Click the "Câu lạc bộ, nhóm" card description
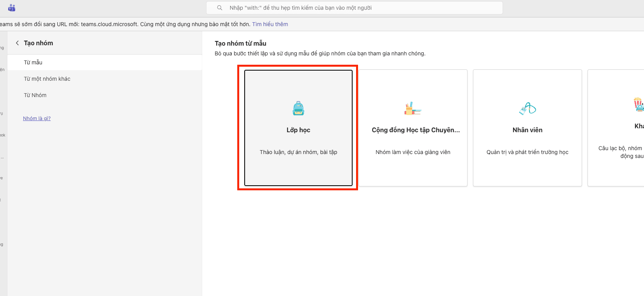This screenshot has height=296, width=644. point(621,149)
